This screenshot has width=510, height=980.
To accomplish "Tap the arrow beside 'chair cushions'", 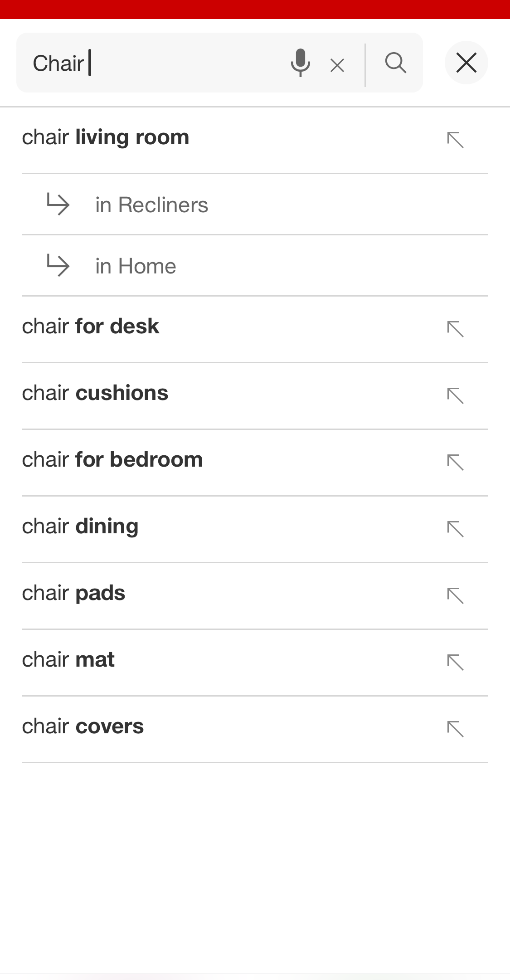I will (455, 396).
